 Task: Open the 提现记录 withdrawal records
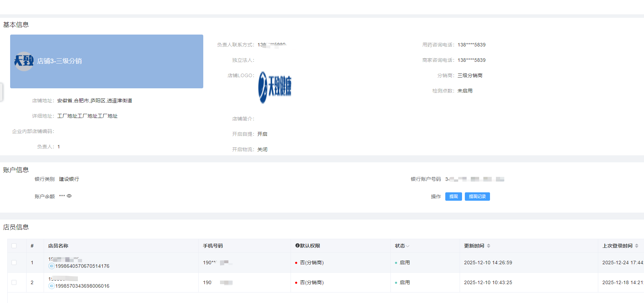pos(477,197)
